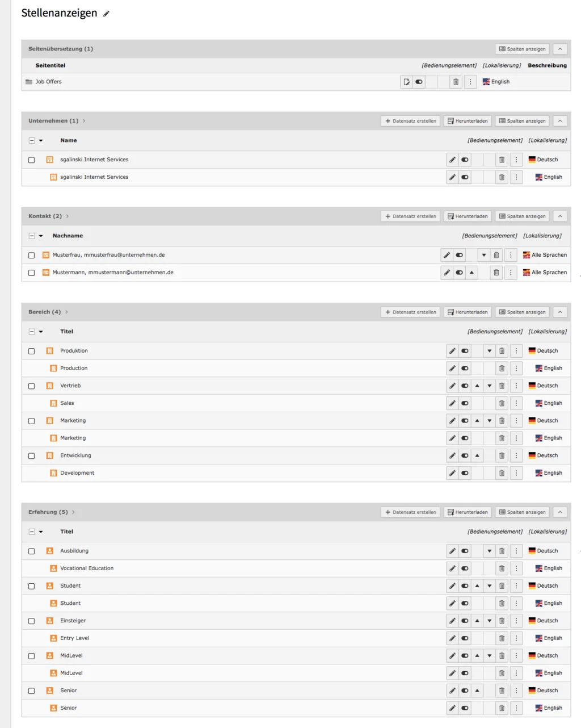Toggle visibility of the English "Marketing" record
The width and height of the screenshot is (581, 728).
click(464, 438)
